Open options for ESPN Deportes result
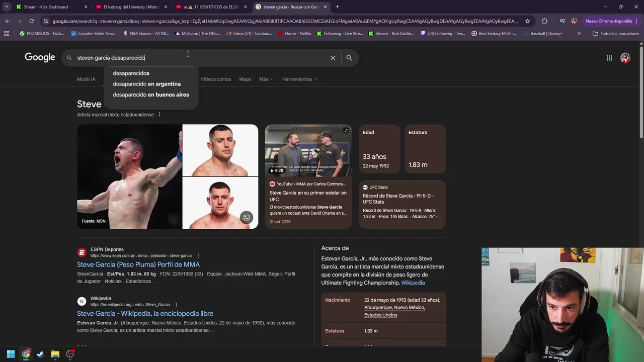This screenshot has width=644, height=362. tap(198, 256)
